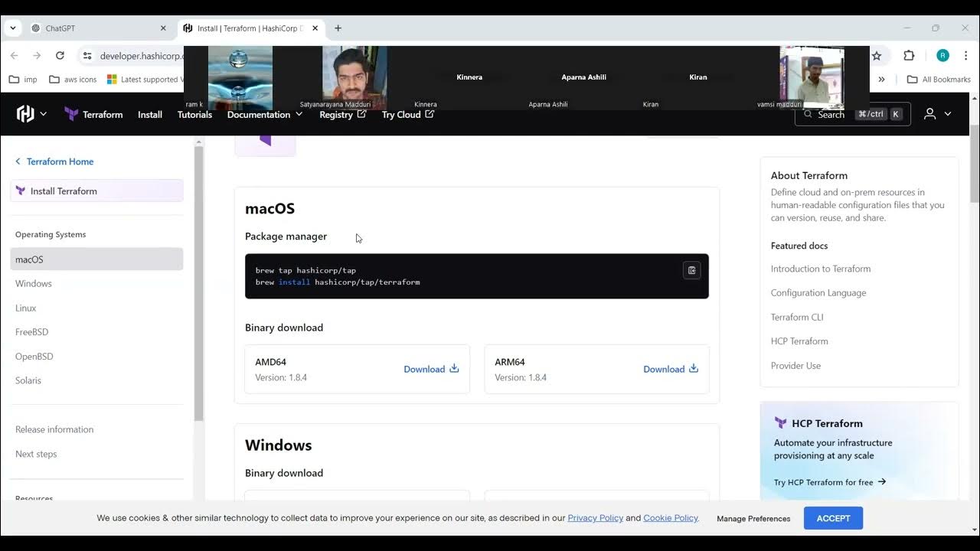
Task: Select OpenBSD in Operating Systems list
Action: point(34,357)
